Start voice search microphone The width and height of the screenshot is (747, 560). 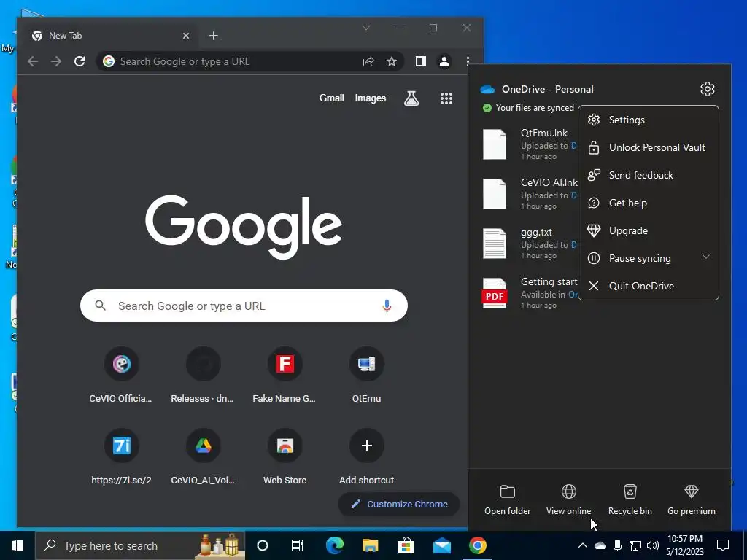pos(387,306)
